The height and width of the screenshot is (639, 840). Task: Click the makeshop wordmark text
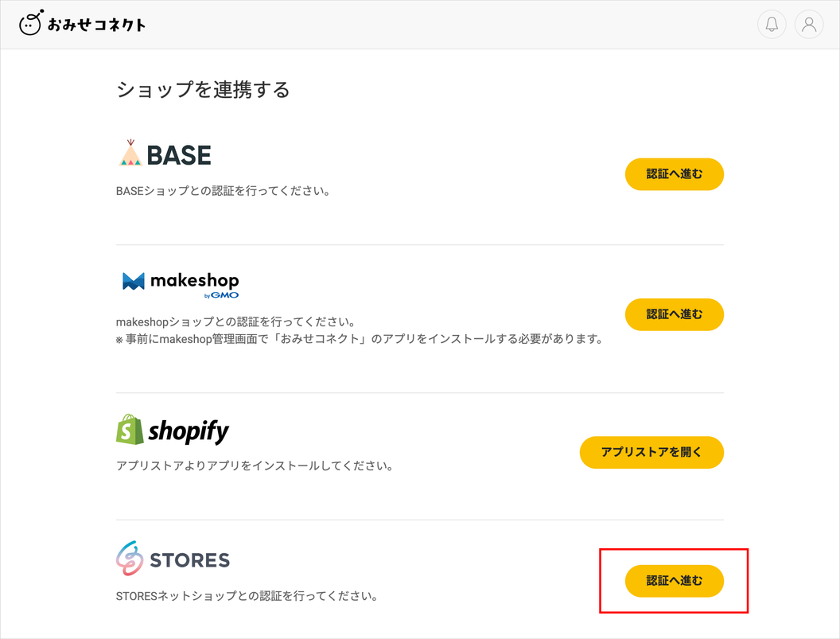tap(194, 280)
